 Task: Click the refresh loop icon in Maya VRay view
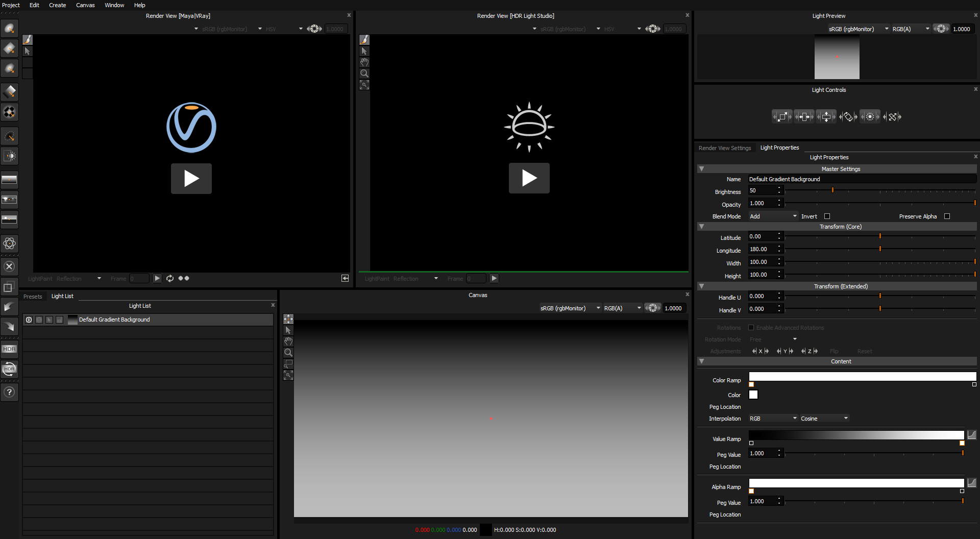click(170, 278)
